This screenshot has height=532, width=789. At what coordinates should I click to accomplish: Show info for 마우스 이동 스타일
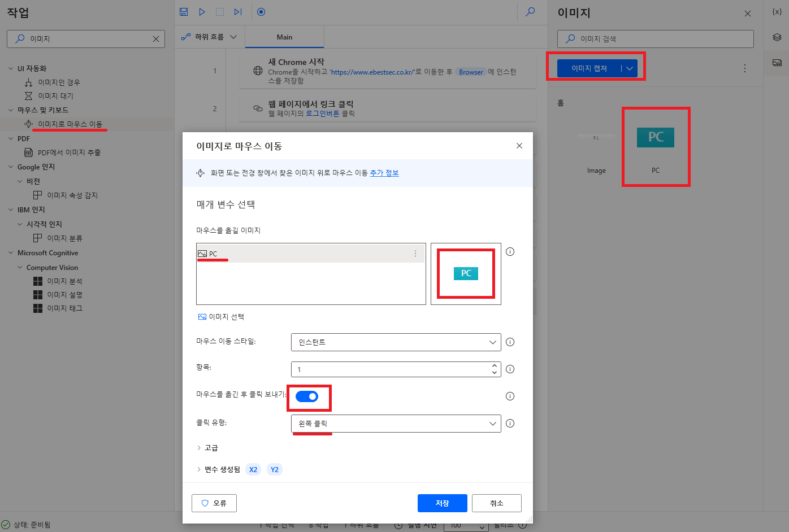point(510,342)
